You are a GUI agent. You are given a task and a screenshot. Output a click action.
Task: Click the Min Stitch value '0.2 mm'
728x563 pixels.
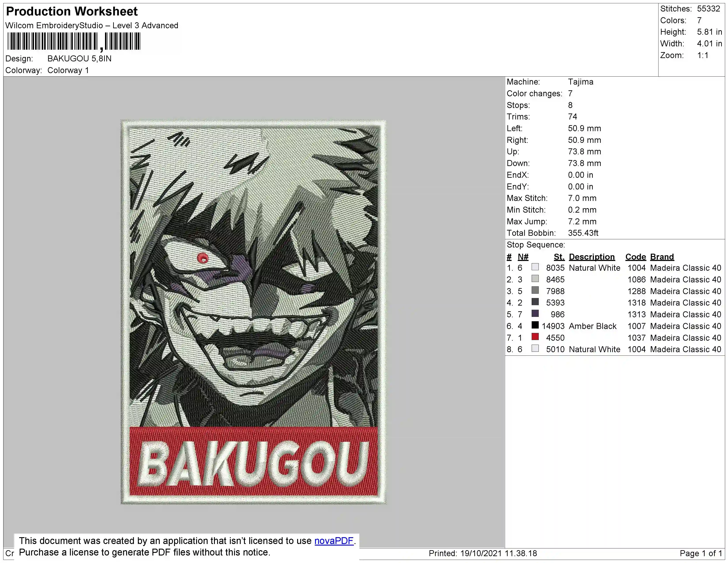(x=582, y=210)
